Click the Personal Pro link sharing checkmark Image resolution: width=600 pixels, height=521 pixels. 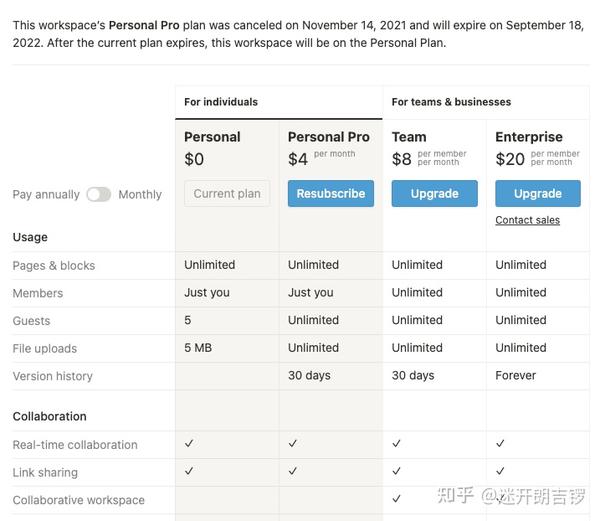(293, 471)
